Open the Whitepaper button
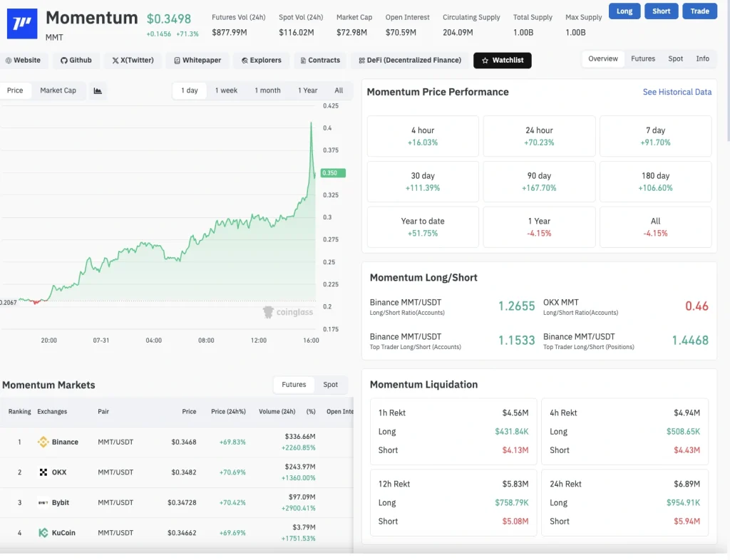The height and width of the screenshot is (560, 730). [x=197, y=61]
